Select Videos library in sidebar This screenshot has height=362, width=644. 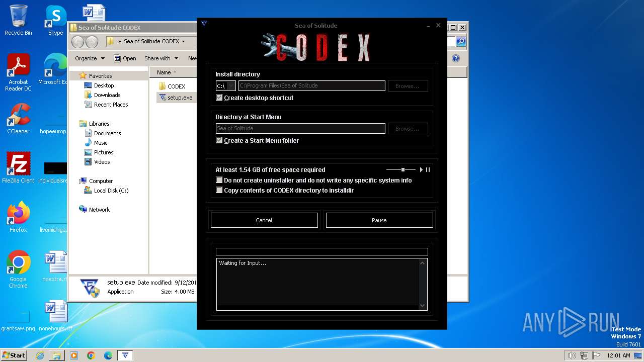pos(102,162)
